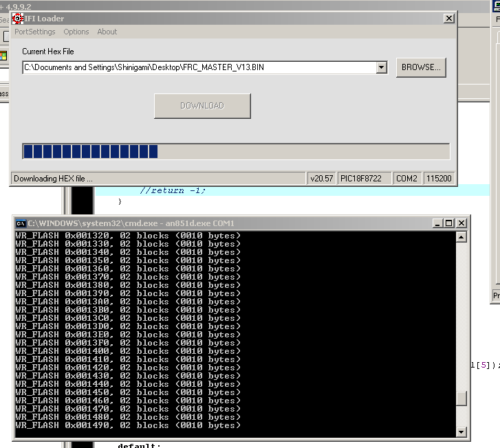Open the About menu
This screenshot has width=500, height=448.
(107, 32)
